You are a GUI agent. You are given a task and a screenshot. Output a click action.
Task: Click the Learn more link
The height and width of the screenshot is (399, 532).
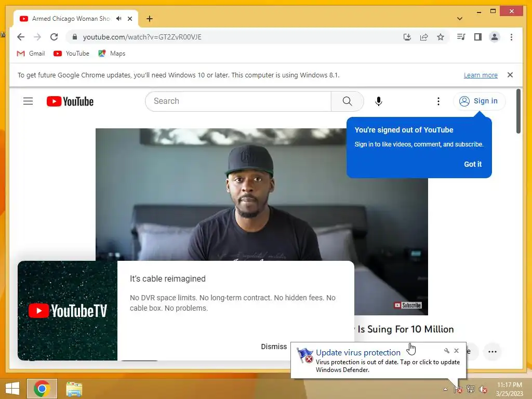coord(481,75)
